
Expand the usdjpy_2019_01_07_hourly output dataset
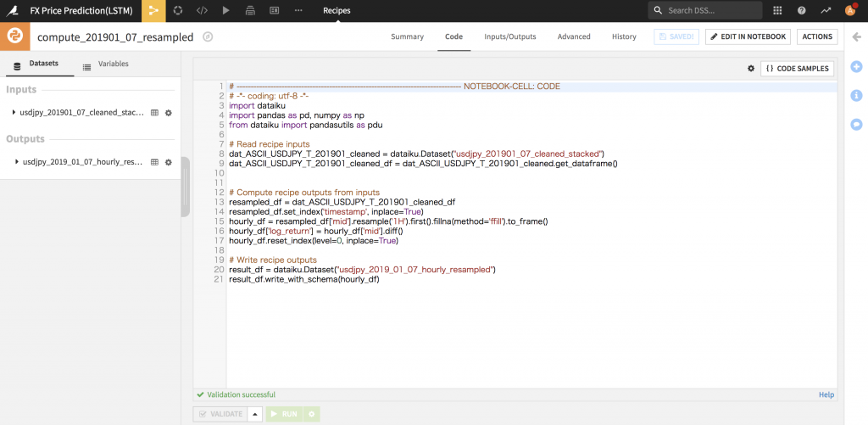coord(16,162)
